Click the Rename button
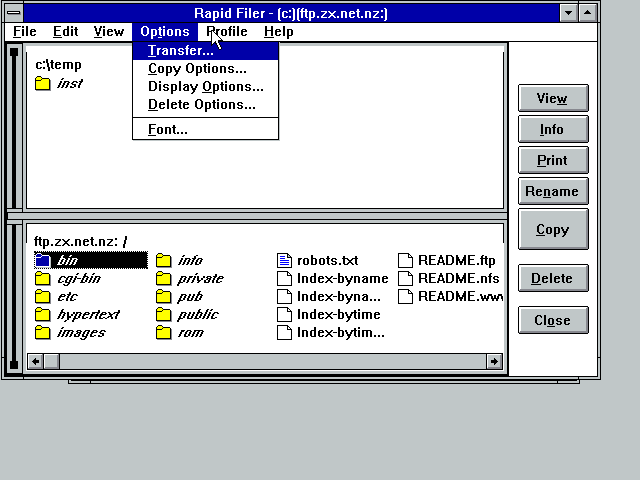Image resolution: width=640 pixels, height=480 pixels. [x=553, y=191]
